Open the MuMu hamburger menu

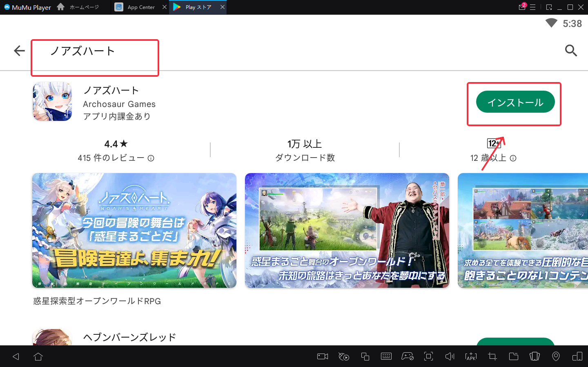coord(533,7)
